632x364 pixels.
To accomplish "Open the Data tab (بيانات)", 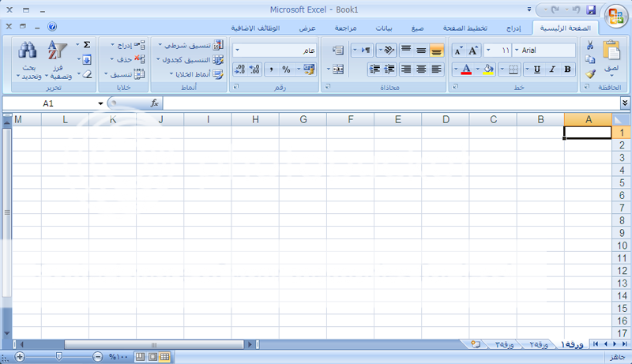I will [x=384, y=28].
